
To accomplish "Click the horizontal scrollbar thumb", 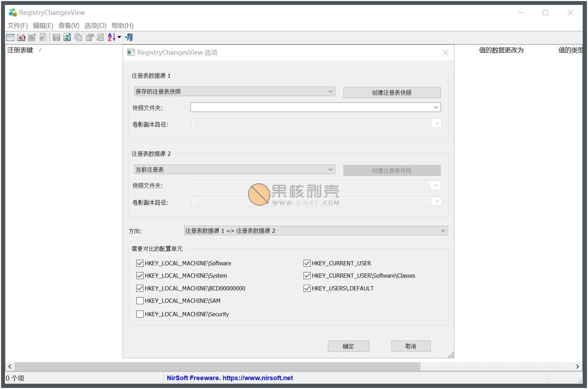I will coord(217,367).
